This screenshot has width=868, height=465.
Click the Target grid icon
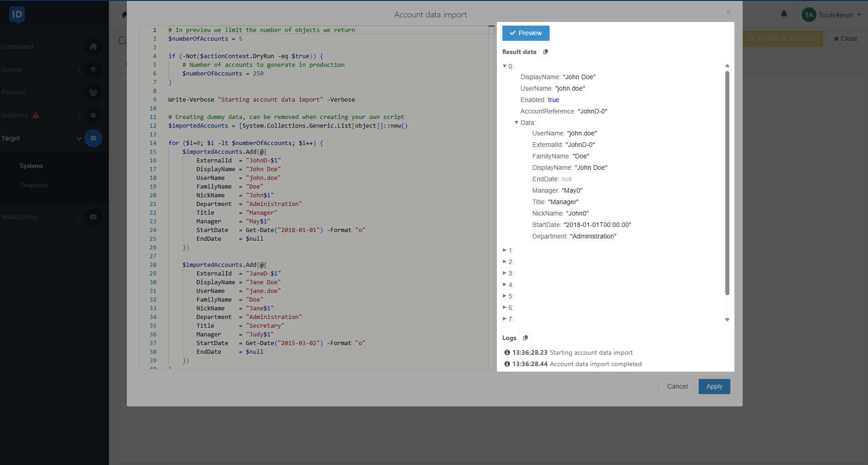[93, 138]
